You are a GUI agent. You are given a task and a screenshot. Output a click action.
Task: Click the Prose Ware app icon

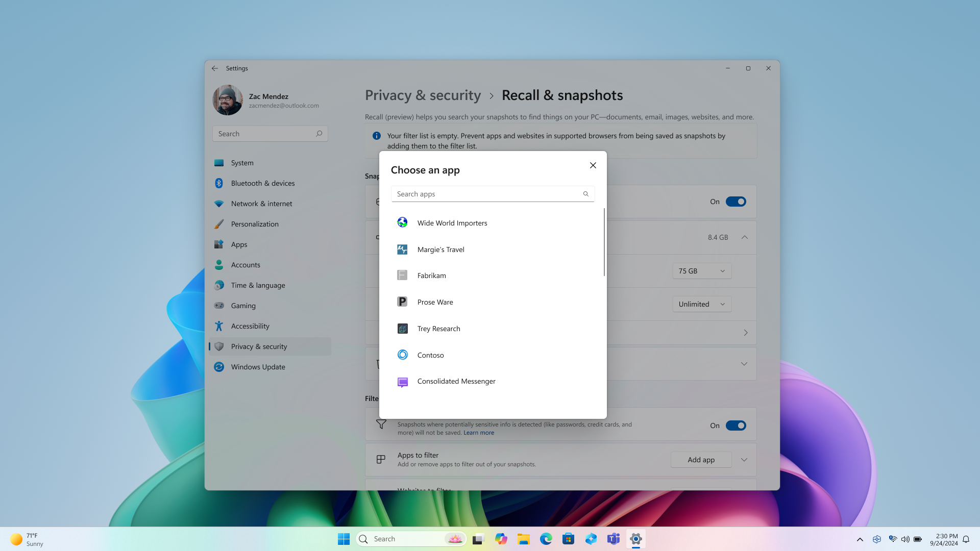pos(403,302)
